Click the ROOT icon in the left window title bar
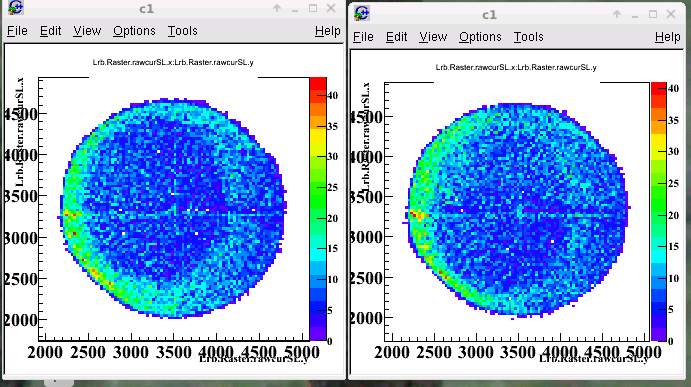 click(x=16, y=7)
